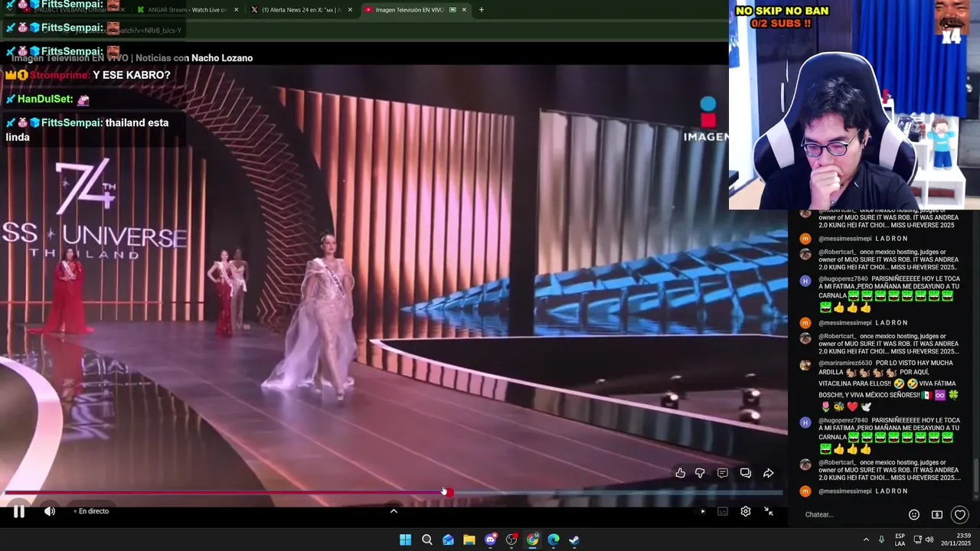Switch to the PROJECT EVILBANE tab

tap(67, 10)
